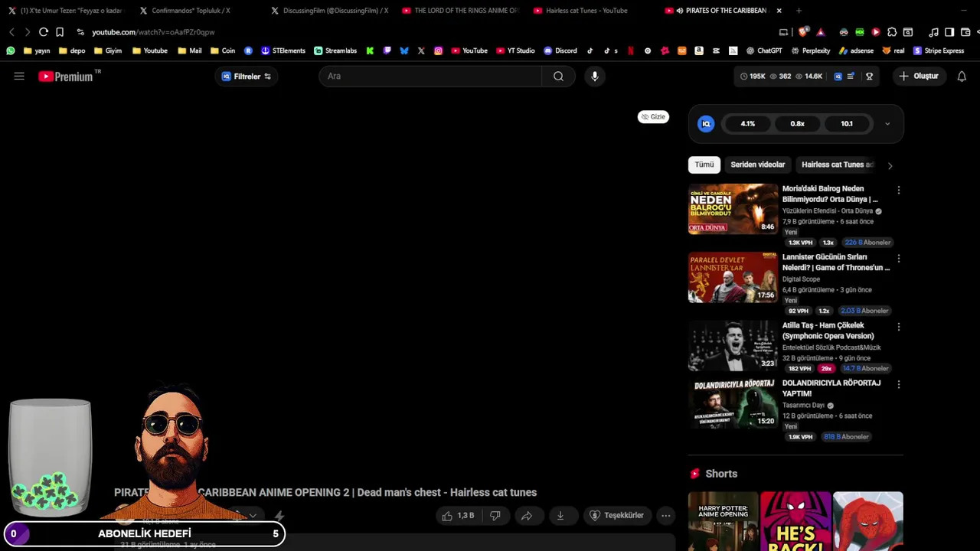Go to YouTube Premium home logo
The height and width of the screenshot is (551, 980).
click(65, 77)
